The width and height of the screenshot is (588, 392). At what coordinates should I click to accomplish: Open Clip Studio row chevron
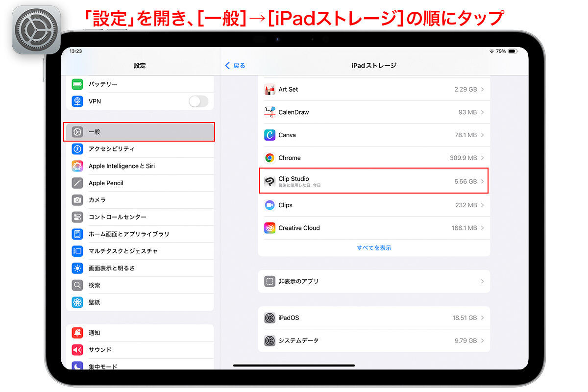click(483, 181)
